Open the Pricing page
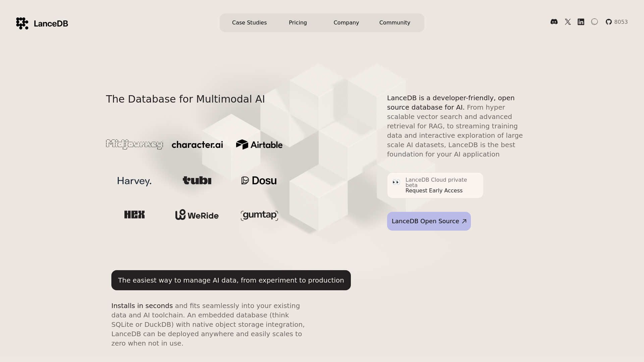644x362 pixels. (298, 22)
